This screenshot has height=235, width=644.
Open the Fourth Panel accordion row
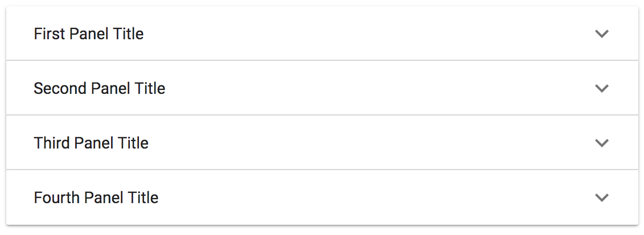click(322, 197)
